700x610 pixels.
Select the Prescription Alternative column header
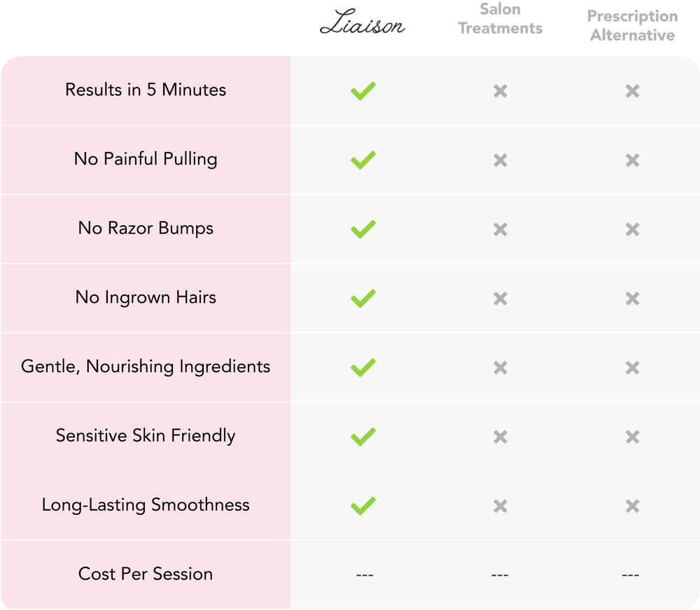coord(632,25)
